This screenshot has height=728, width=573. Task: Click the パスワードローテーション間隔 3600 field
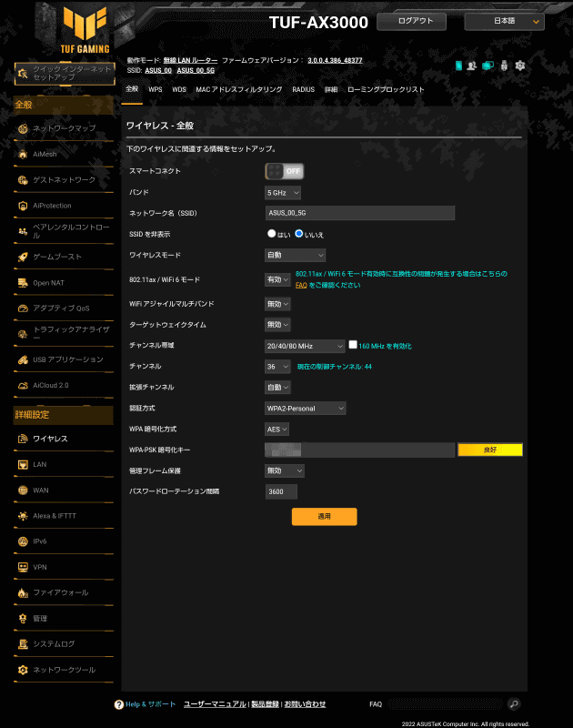click(x=281, y=491)
